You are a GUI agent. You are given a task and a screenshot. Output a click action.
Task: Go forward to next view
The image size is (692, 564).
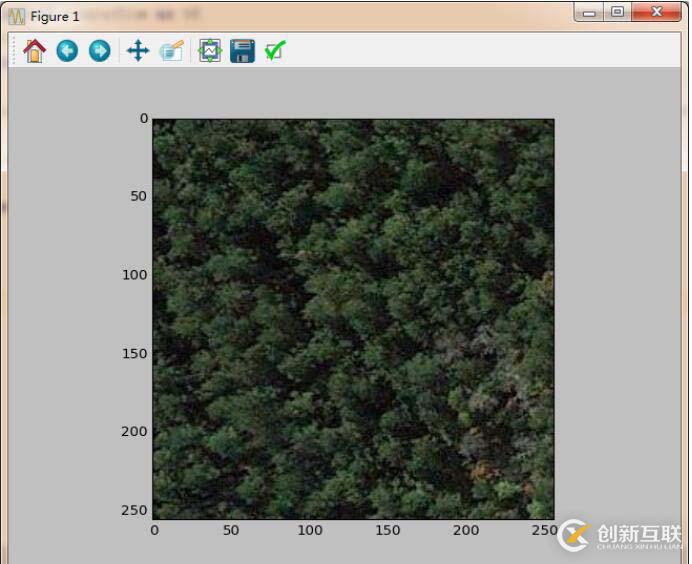[x=99, y=51]
